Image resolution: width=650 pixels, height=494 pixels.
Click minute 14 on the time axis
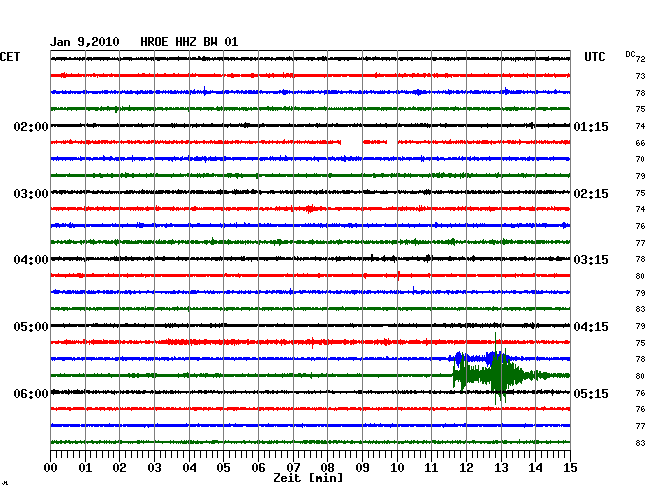(535, 468)
